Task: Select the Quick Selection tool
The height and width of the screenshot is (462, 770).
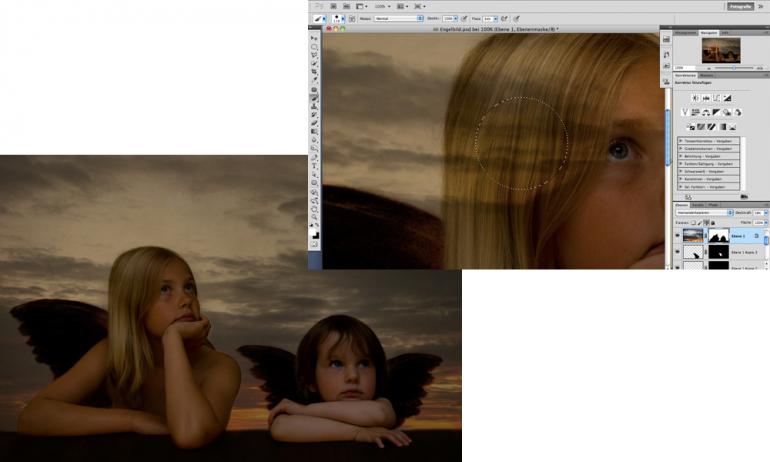Action: click(x=314, y=63)
